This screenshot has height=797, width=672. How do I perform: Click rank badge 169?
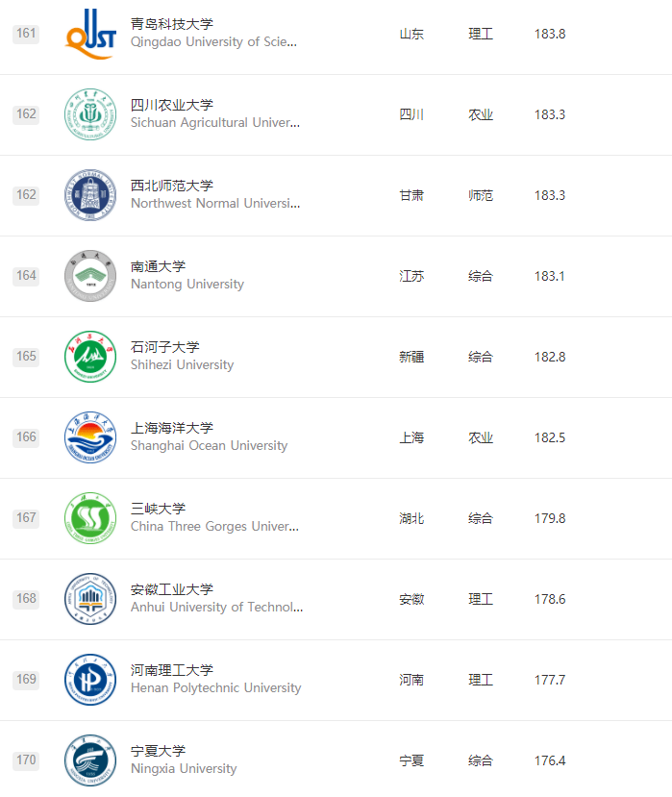[x=26, y=680]
